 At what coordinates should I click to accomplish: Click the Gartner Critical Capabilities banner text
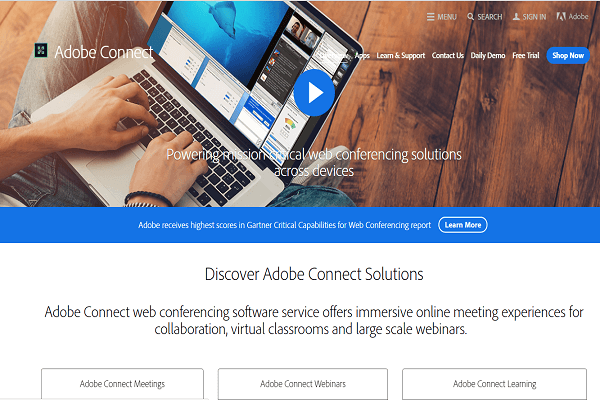284,225
